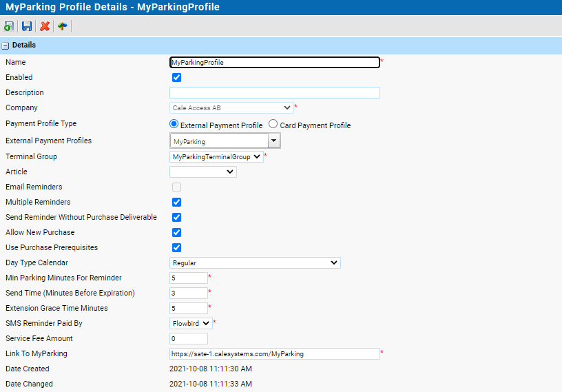Screen dimensions: 562x392
Task: Click the Name input field
Action: point(275,63)
